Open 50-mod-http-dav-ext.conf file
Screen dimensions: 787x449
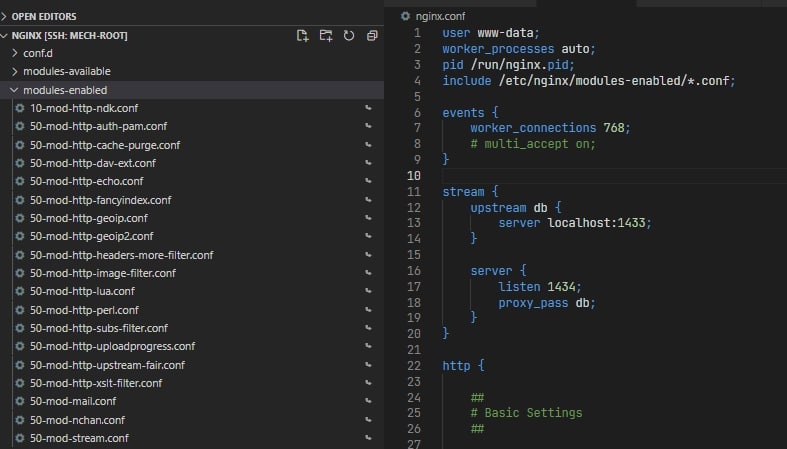(93, 163)
